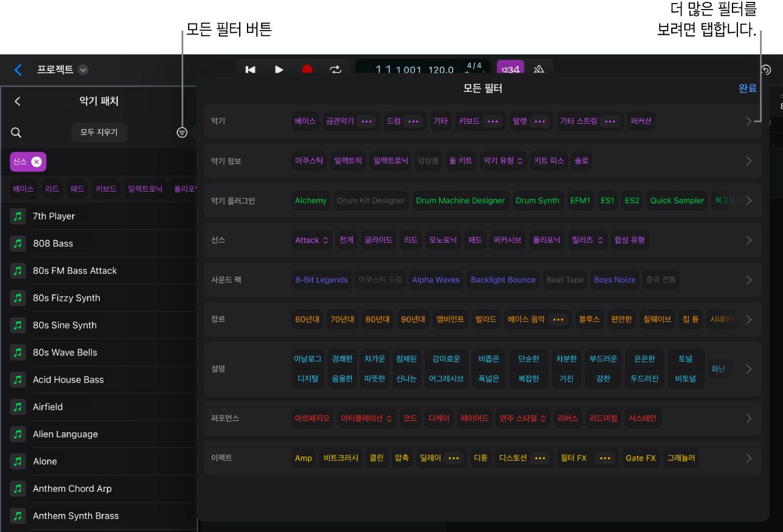
Task: Click the go-to-beginning transport button
Action: (x=251, y=70)
